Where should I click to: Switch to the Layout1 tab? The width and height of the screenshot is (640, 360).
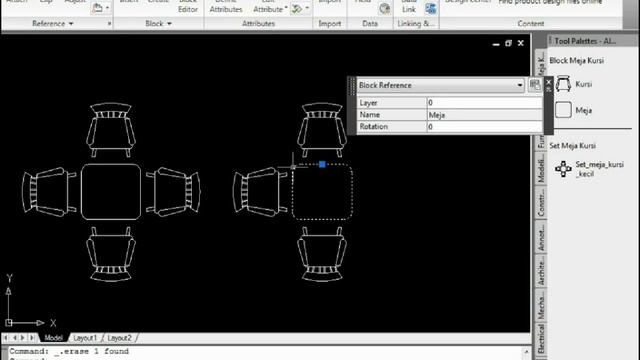[85, 338]
